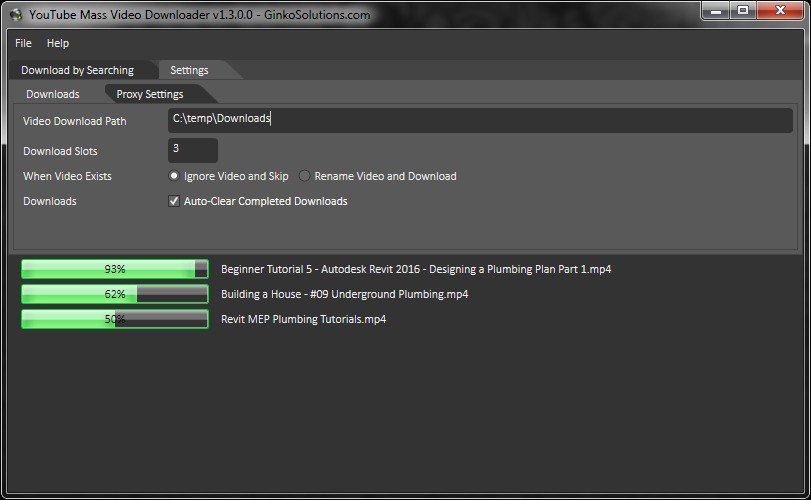Click the 62% download progress bar
The image size is (811, 500).
[x=115, y=294]
